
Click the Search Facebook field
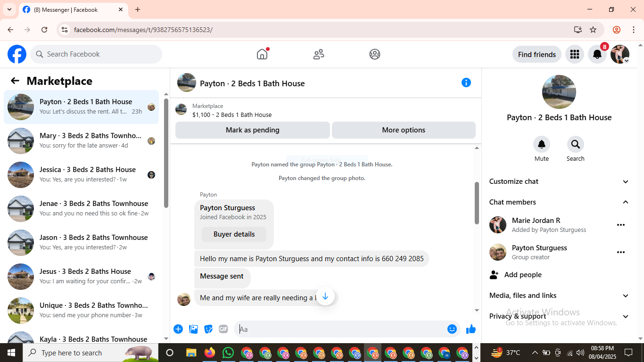[96, 54]
